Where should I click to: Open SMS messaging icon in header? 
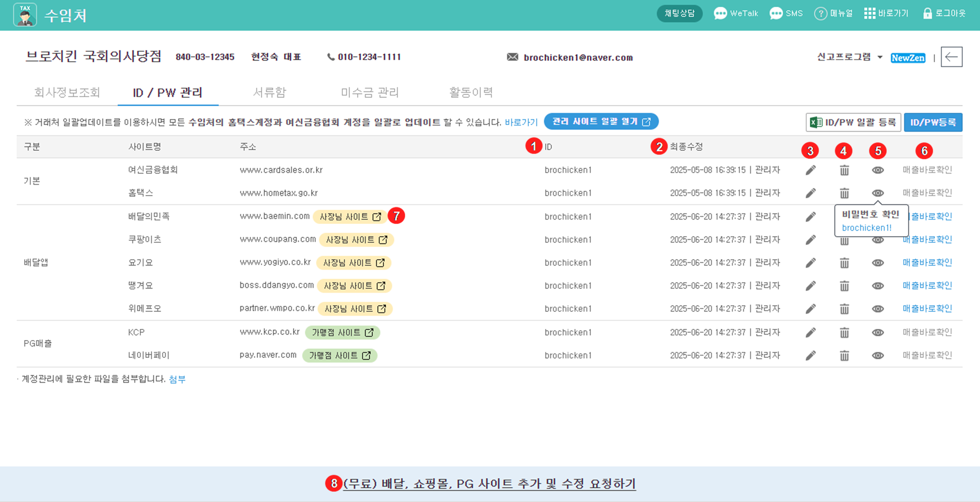click(x=776, y=13)
